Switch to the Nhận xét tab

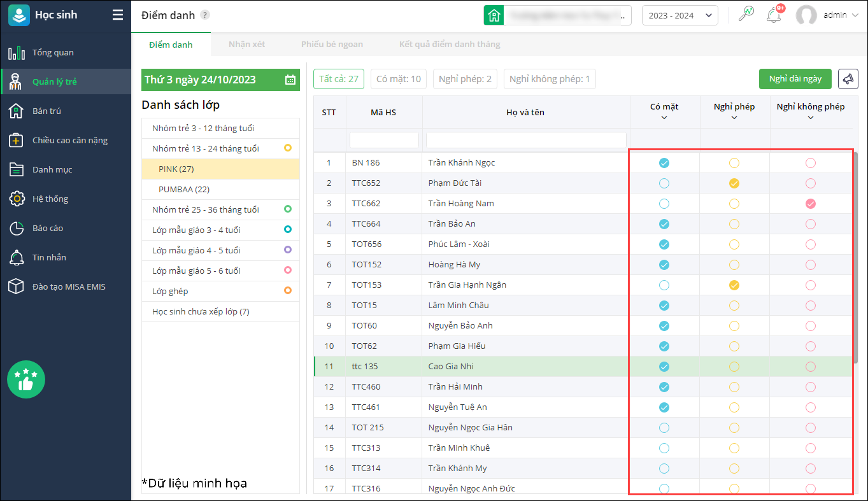coord(247,45)
